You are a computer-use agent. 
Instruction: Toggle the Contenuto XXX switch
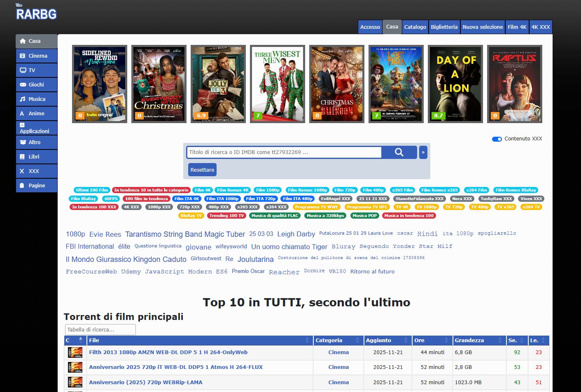[497, 139]
